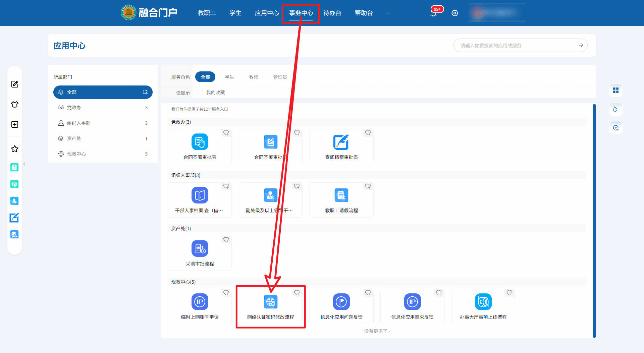Viewport: 644px width, 353px height.
Task: Click the edit pencil icon in left sidebar
Action: coord(15,84)
